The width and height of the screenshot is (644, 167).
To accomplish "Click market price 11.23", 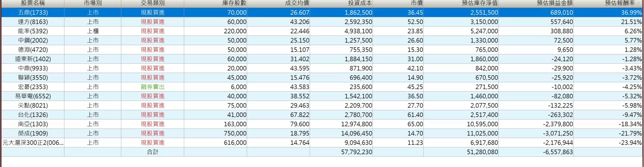I will click(x=415, y=143).
